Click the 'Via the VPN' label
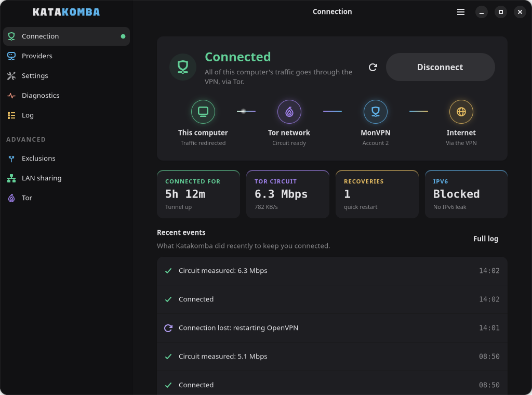Screen dimensions: 532x395 pos(461,143)
